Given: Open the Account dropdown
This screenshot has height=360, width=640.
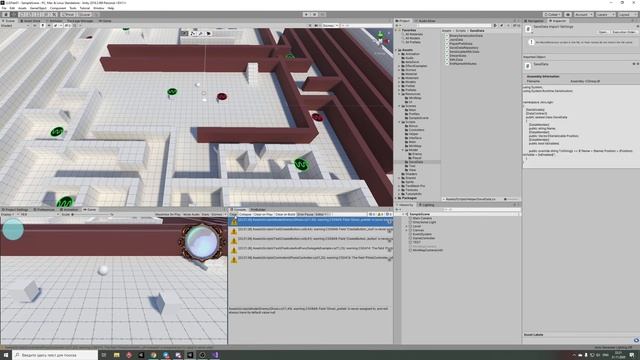Looking at the screenshot, I should click(583, 15).
